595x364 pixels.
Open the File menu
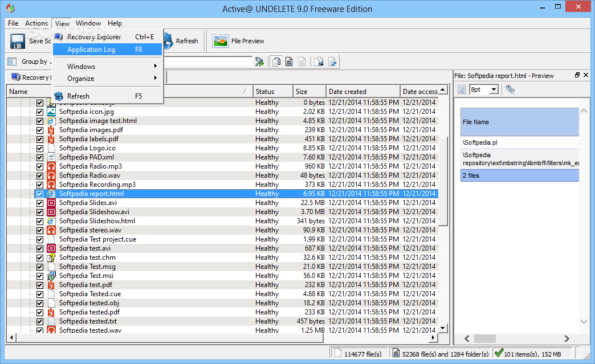13,23
